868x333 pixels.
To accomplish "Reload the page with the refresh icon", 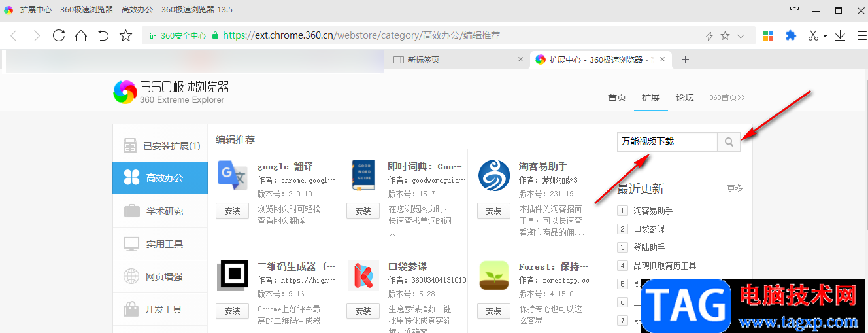I will coord(59,35).
